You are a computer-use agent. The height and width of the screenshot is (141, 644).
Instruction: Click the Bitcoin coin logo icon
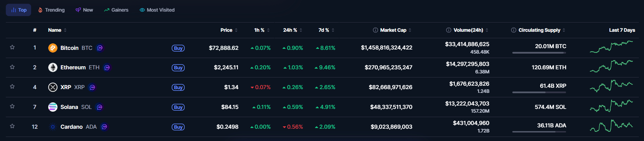pyautogui.click(x=53, y=48)
